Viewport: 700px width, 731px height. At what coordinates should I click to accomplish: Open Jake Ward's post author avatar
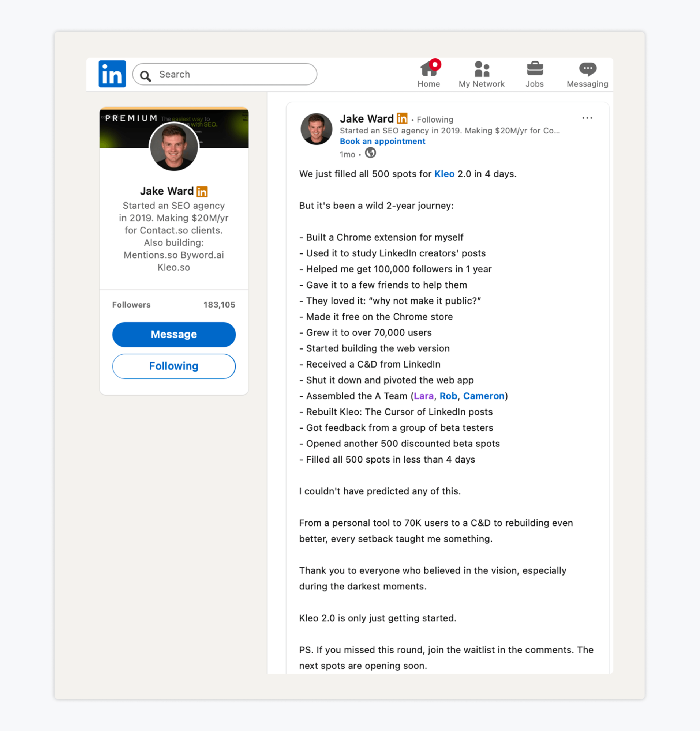coord(316,129)
